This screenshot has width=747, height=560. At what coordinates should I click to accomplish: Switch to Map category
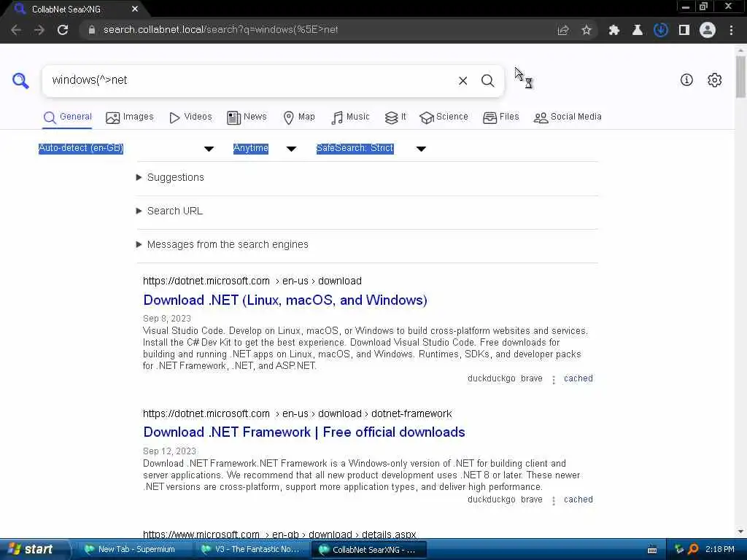click(x=298, y=117)
